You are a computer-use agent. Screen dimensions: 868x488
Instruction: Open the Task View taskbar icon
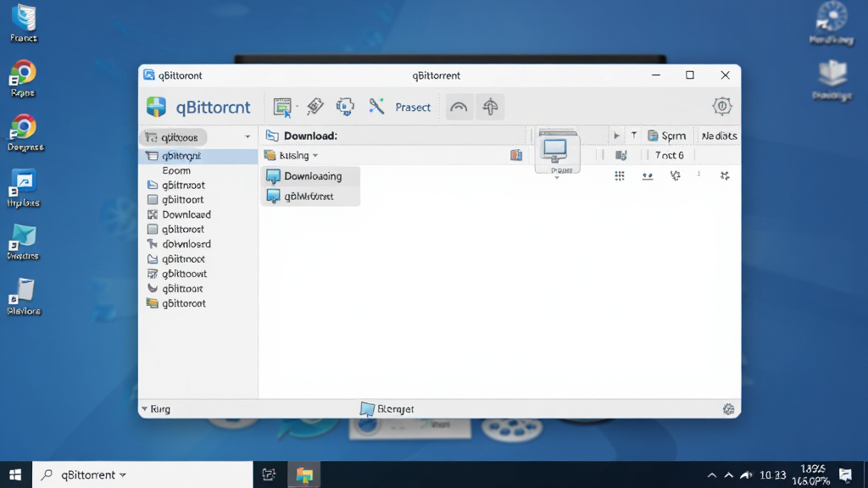269,474
